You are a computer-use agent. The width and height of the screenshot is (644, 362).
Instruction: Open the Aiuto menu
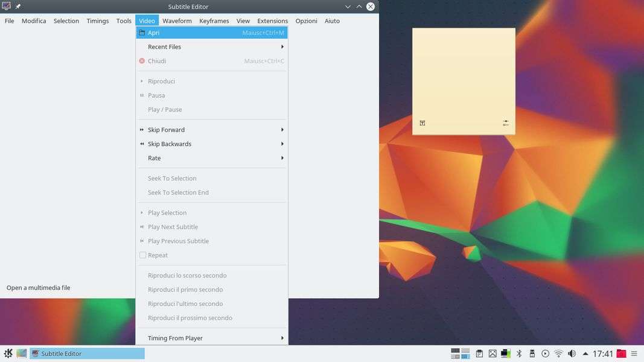click(x=332, y=21)
